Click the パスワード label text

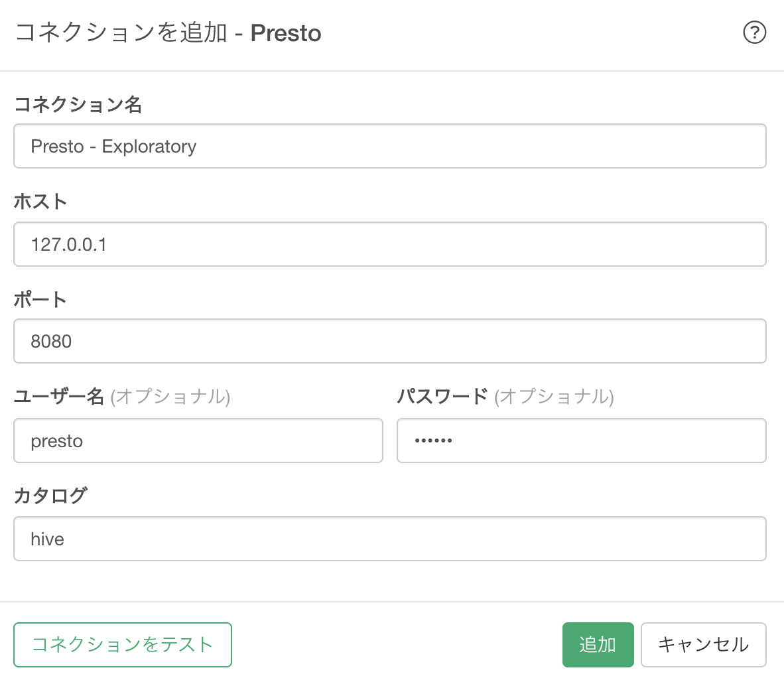(x=442, y=397)
